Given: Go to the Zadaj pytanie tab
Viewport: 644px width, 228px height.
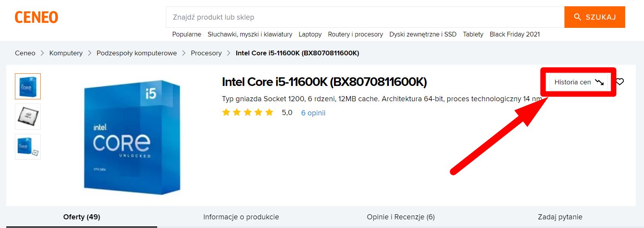Looking at the screenshot, I should (x=560, y=217).
